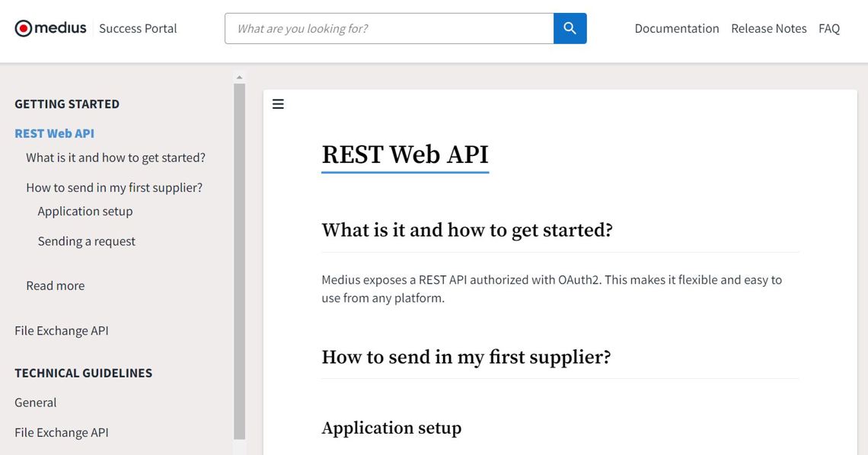Viewport: 868px width, 455px height.
Task: Open the Documentation menu item
Action: [x=676, y=29]
